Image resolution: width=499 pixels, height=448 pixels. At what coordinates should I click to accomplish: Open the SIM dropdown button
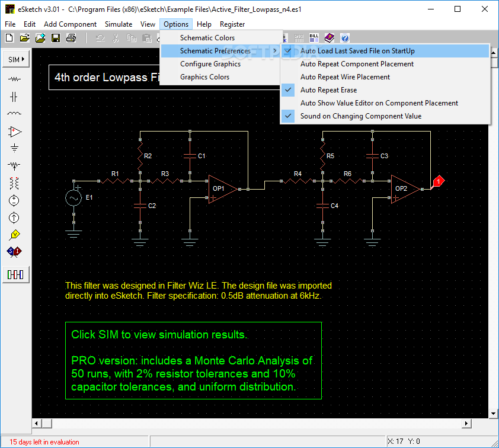pyautogui.click(x=16, y=59)
